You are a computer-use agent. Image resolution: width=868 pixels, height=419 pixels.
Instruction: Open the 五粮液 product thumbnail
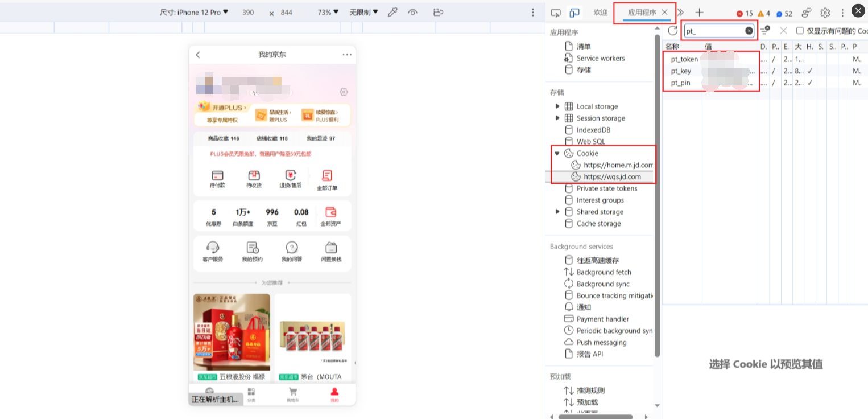tap(232, 332)
